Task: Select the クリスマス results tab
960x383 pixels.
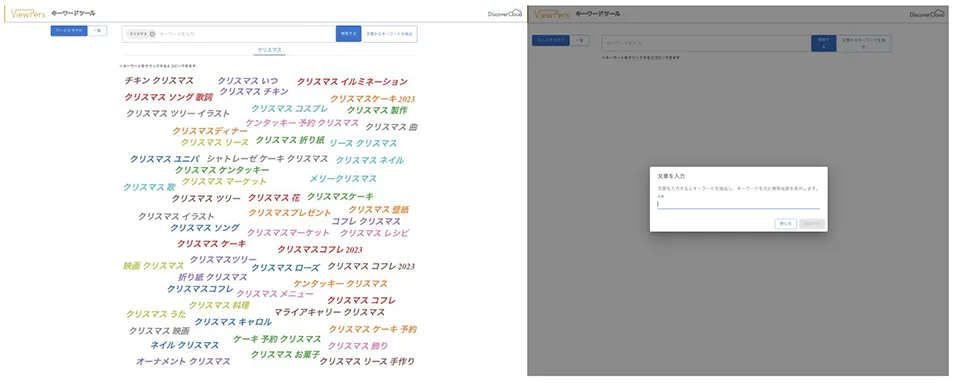Action: pos(269,50)
